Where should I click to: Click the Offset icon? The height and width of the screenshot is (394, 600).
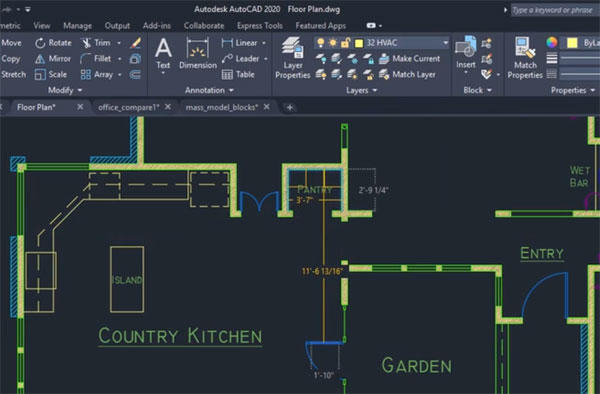[x=135, y=74]
